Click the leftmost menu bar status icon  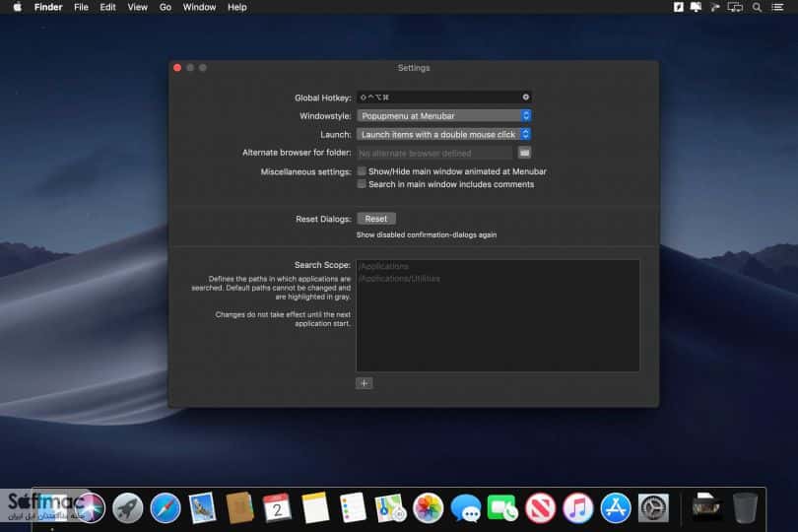679,7
